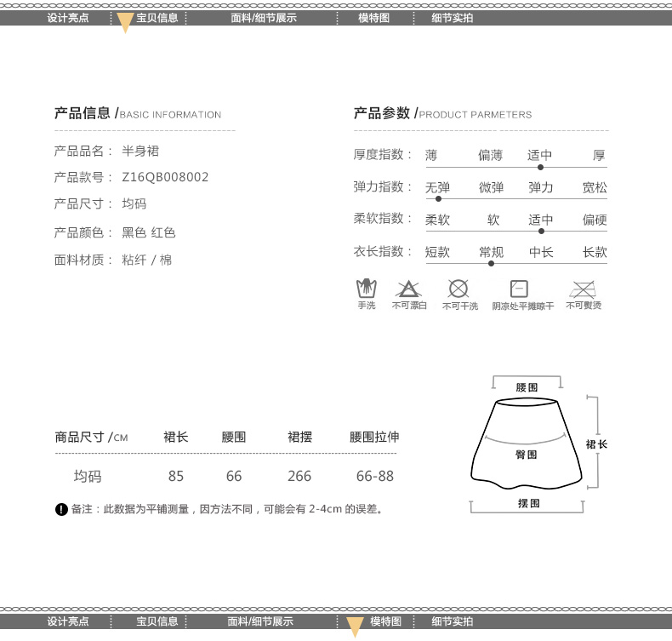Viewport: 672px width, 641px height.
Task: Open 面料/细节展示 tab in the top navigation bar
Action: point(264,18)
